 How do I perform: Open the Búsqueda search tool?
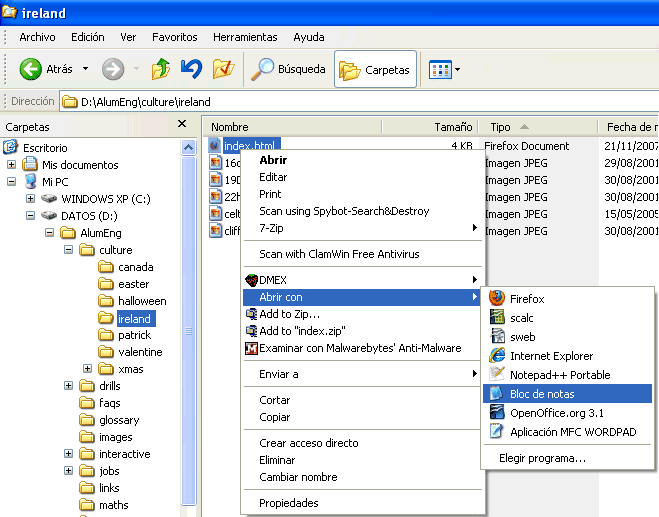289,69
